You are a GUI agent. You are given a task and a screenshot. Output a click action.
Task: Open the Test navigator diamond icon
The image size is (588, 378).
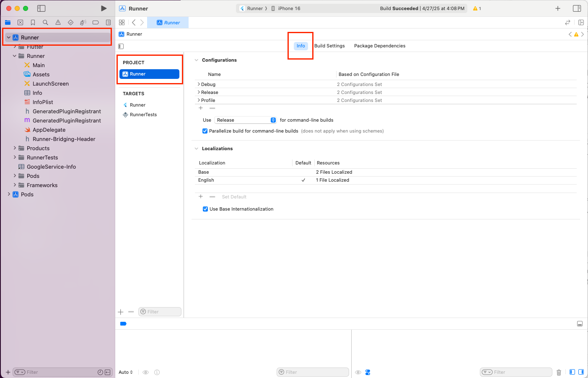pyautogui.click(x=70, y=22)
